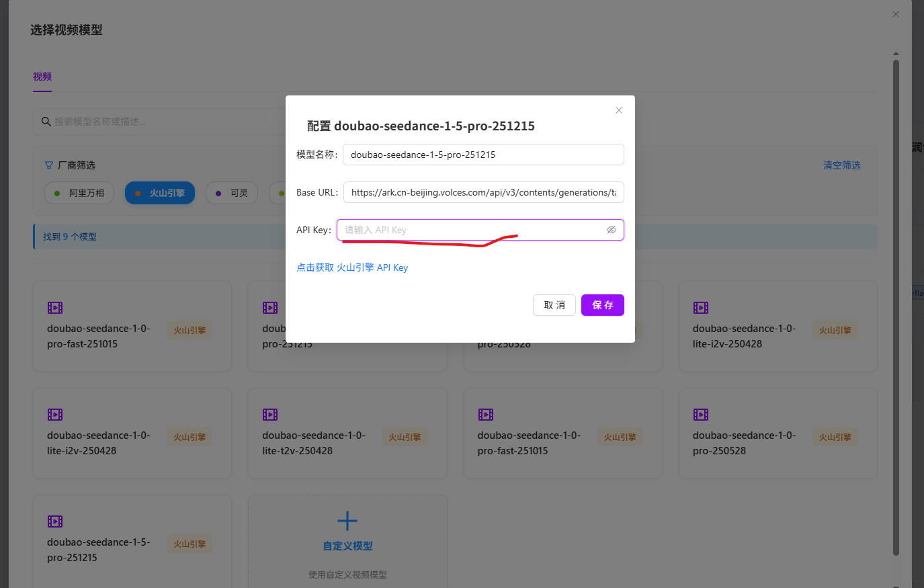This screenshot has height=588, width=924.
Task: Click video icon of doubao-seedance-1-0-lite-t2v-250428 card
Action: coord(270,415)
